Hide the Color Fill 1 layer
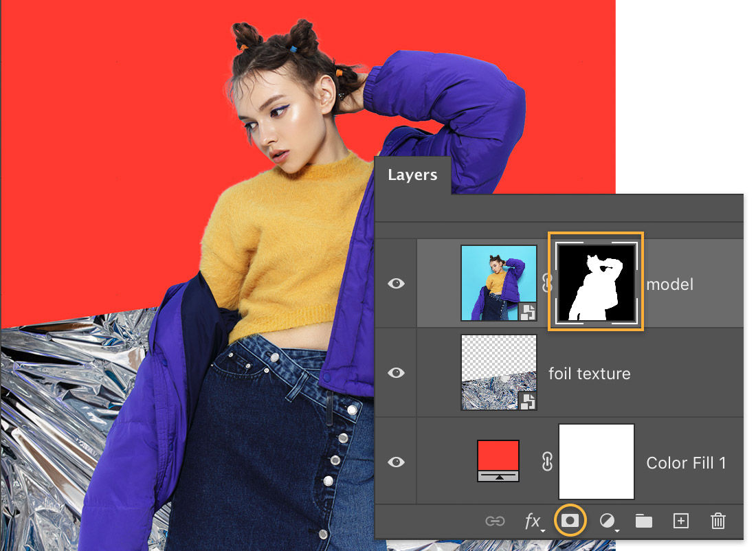Image resolution: width=756 pixels, height=551 pixels. (396, 462)
